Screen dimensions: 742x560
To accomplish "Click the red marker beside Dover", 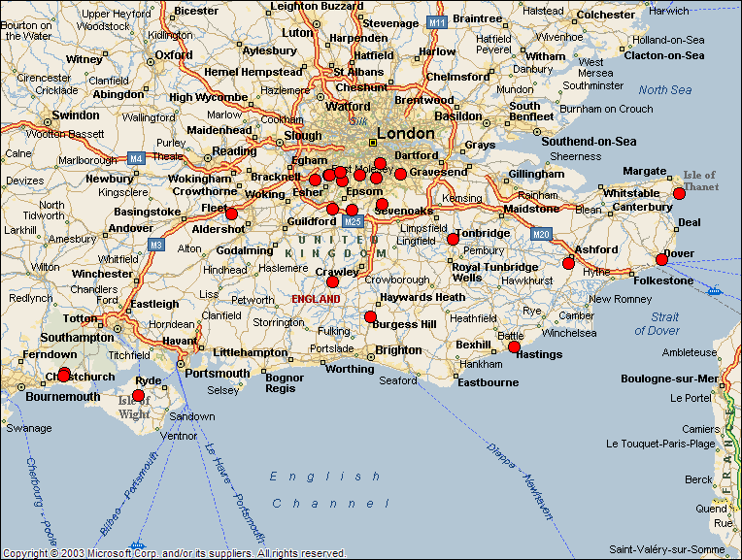I will (661, 259).
